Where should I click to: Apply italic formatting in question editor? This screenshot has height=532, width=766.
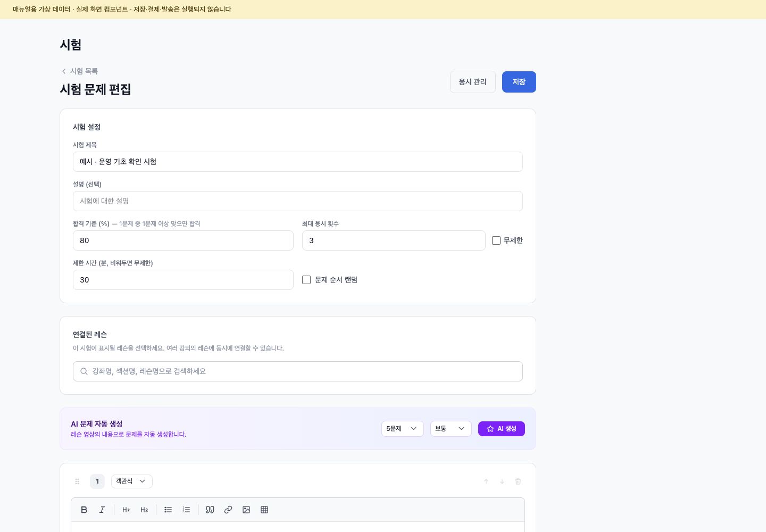[102, 510]
